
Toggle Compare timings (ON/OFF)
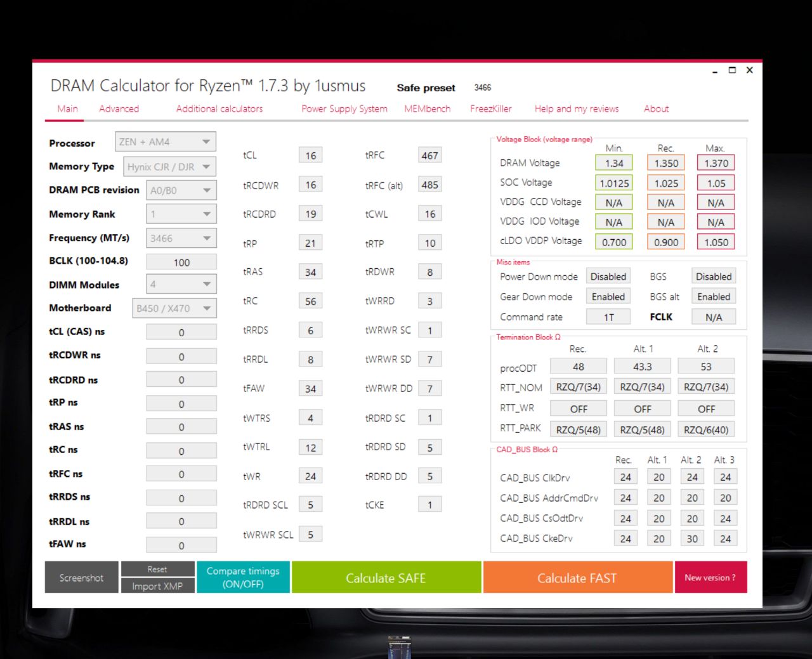click(x=243, y=577)
